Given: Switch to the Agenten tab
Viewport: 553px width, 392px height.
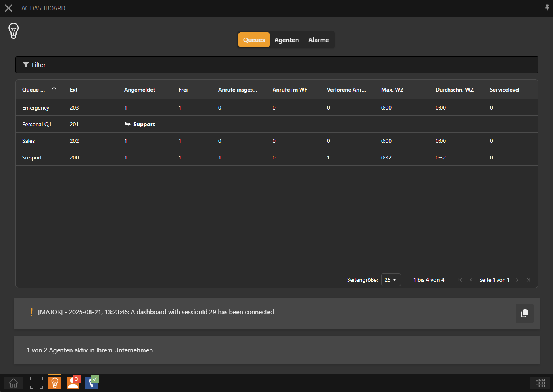Looking at the screenshot, I should click(286, 40).
